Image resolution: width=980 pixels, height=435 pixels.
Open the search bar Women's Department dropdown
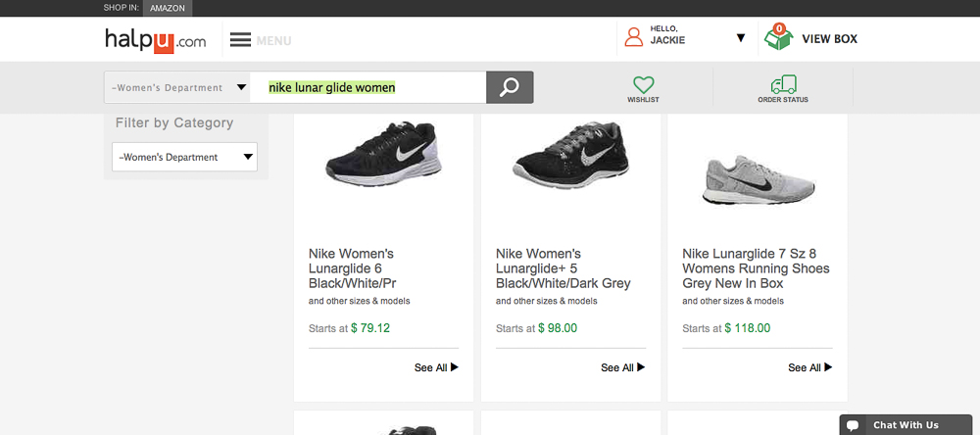[x=177, y=87]
